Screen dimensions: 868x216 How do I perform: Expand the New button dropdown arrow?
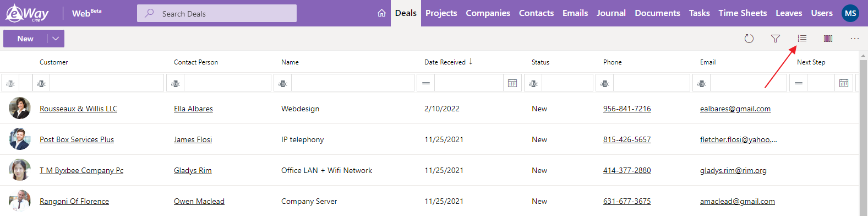click(x=56, y=39)
